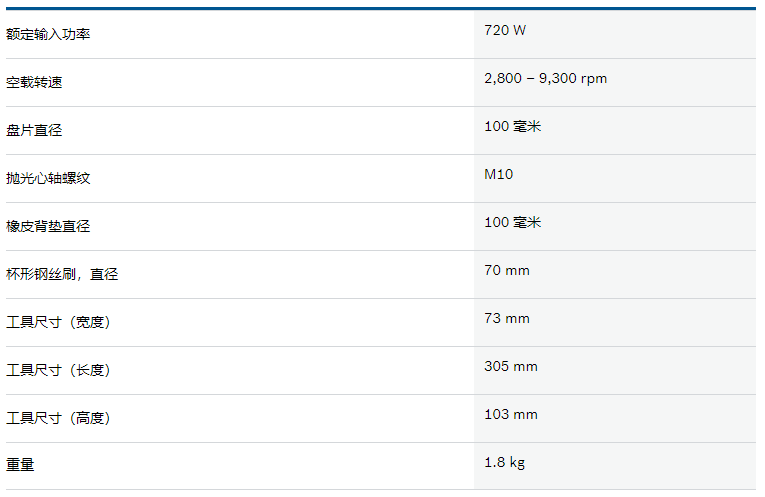This screenshot has height=497, width=765.
Task: Click the 103 mm height value
Action: [x=511, y=414]
